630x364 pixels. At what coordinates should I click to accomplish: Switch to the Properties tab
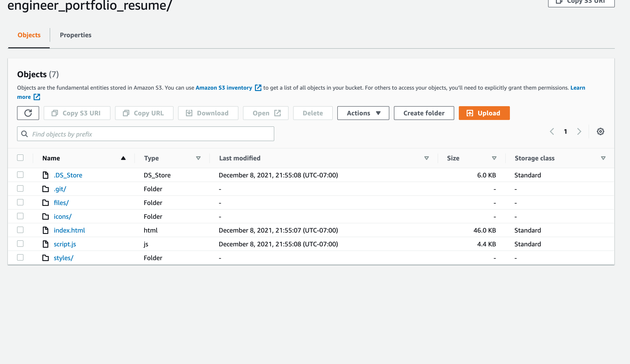75,35
